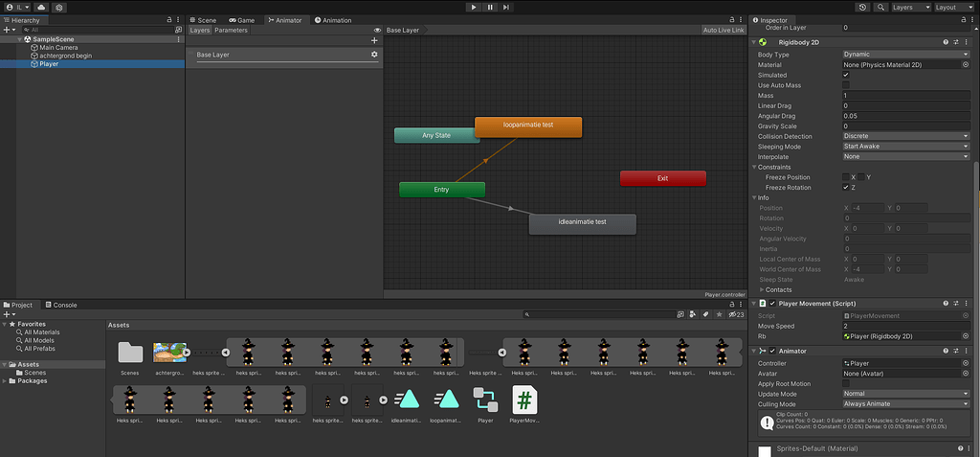Open the Collision Detection dropdown
Image resolution: width=980 pixels, height=457 pixels.
click(905, 136)
